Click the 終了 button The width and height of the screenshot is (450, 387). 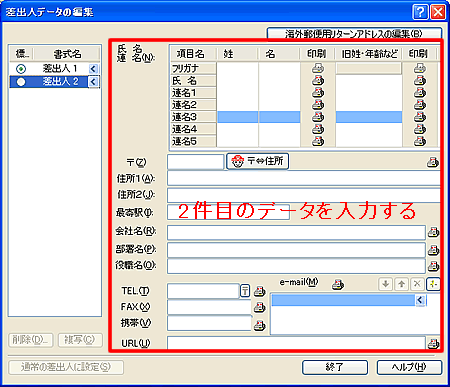click(335, 367)
